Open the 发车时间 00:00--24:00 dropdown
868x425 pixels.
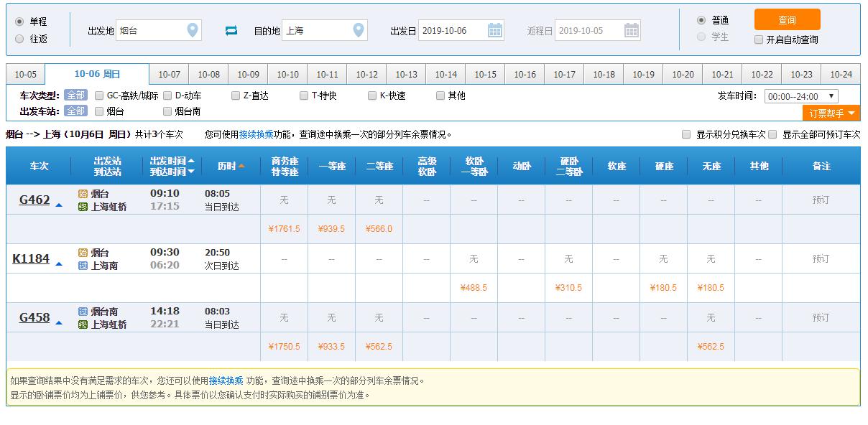800,96
